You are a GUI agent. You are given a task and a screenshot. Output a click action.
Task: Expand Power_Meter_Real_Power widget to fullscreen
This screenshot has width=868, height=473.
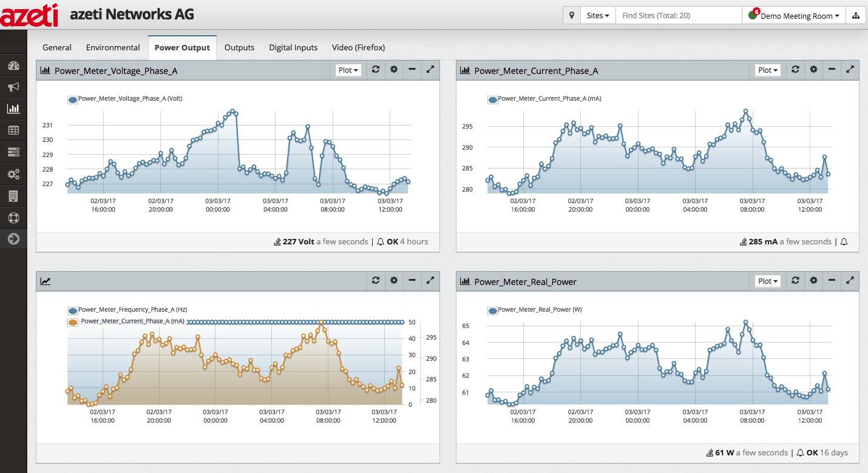(x=850, y=280)
